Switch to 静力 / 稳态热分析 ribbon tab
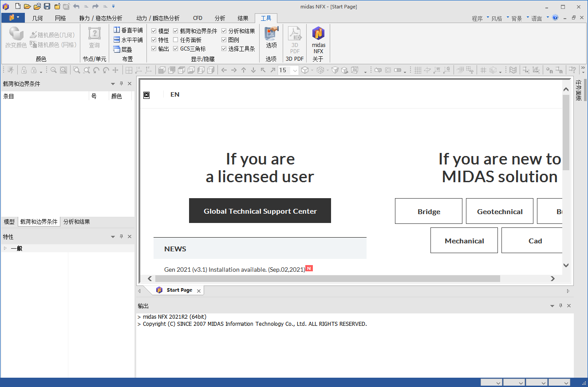 (x=101, y=18)
